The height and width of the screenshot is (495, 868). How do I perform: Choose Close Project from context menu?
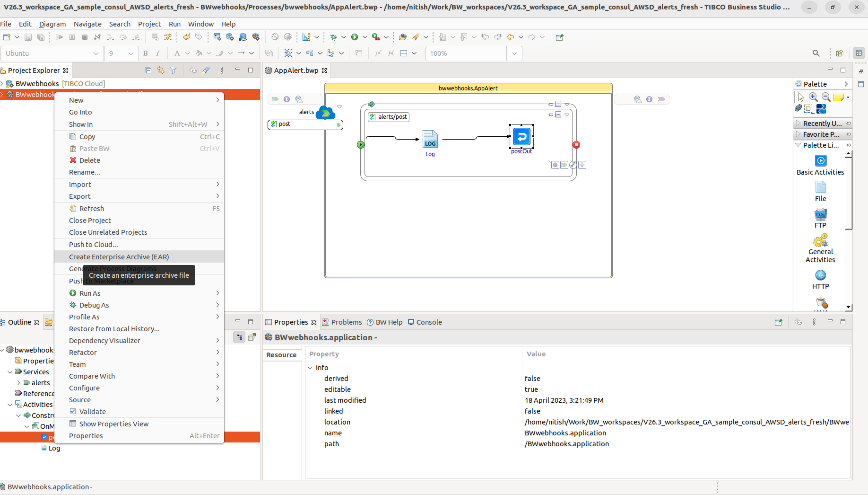click(139, 221)
